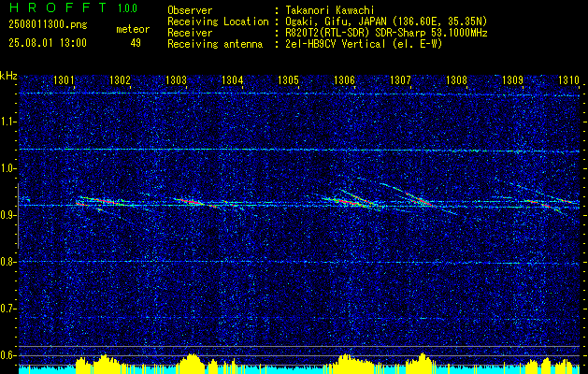This screenshot has height=374, width=588.
Task: Click the HROFFT title text
Action: [x=57, y=7]
